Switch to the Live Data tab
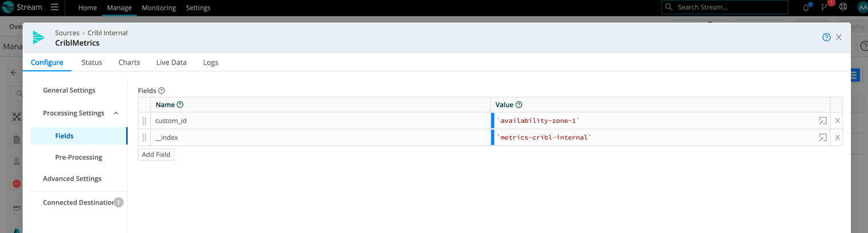Screen dimensions: 868x233 pyautogui.click(x=171, y=62)
